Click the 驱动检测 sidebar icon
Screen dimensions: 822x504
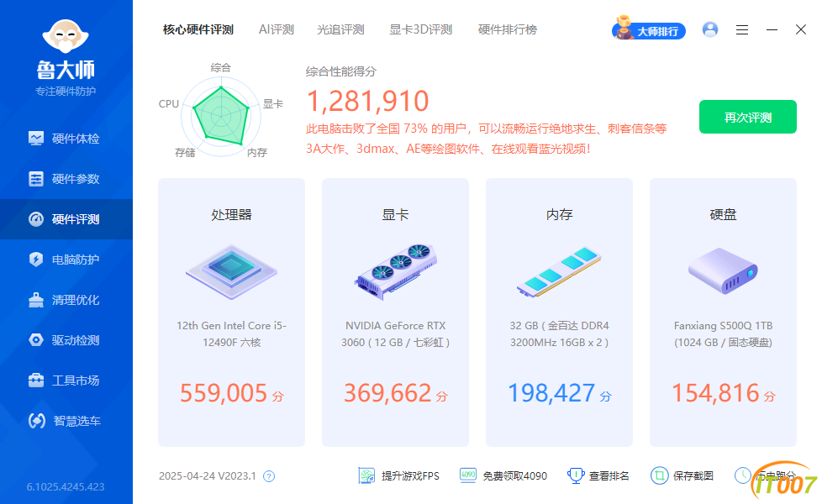pyautogui.click(x=35, y=340)
